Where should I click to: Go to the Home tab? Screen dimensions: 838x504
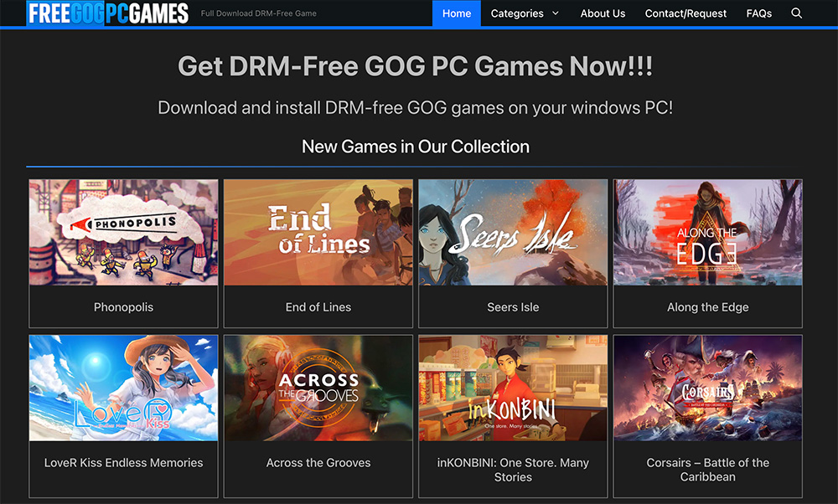tap(457, 13)
